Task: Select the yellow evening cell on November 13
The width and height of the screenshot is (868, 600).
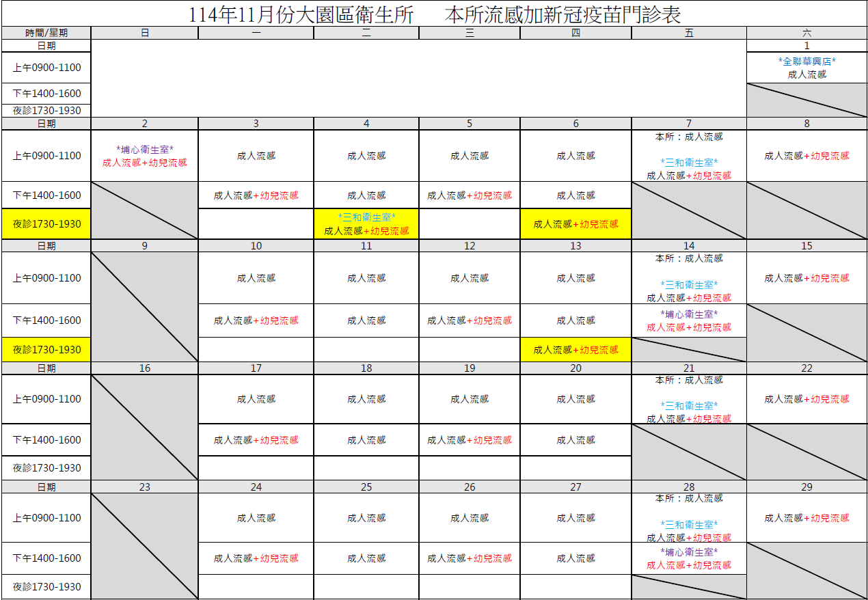Action: [575, 350]
